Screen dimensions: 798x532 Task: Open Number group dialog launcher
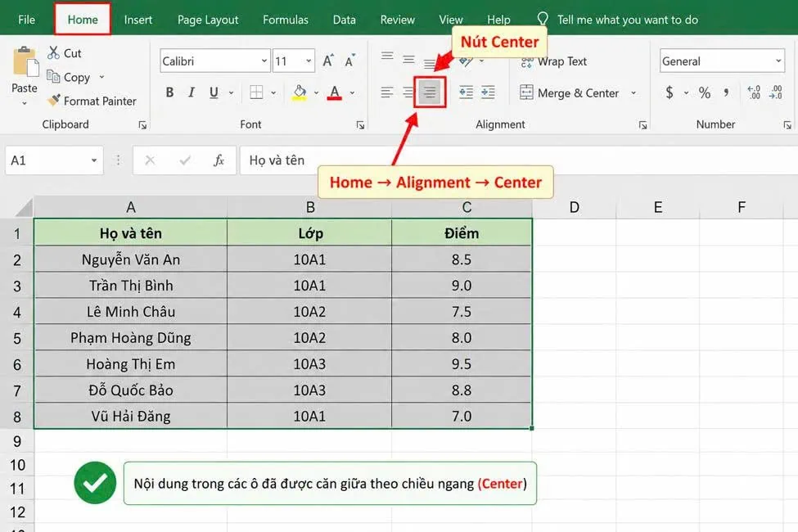tap(787, 125)
